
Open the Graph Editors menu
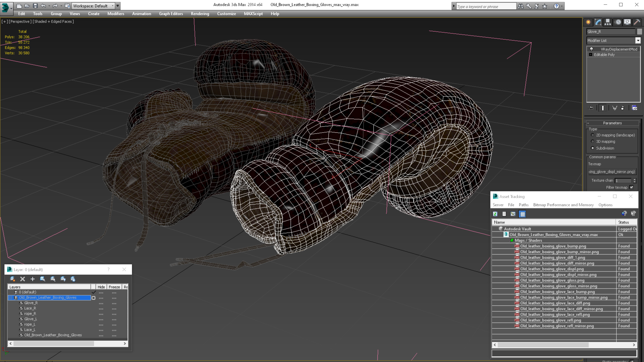[x=171, y=14]
